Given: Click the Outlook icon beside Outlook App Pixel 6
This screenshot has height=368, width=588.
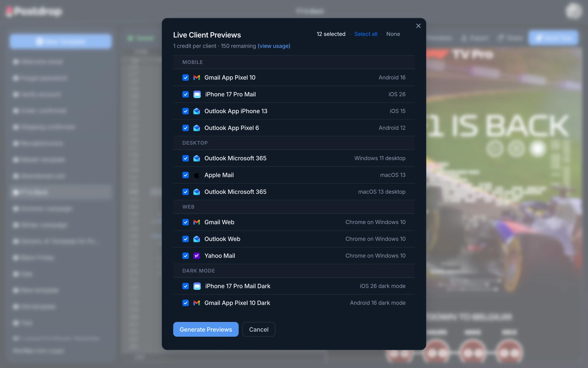Looking at the screenshot, I should click(197, 128).
